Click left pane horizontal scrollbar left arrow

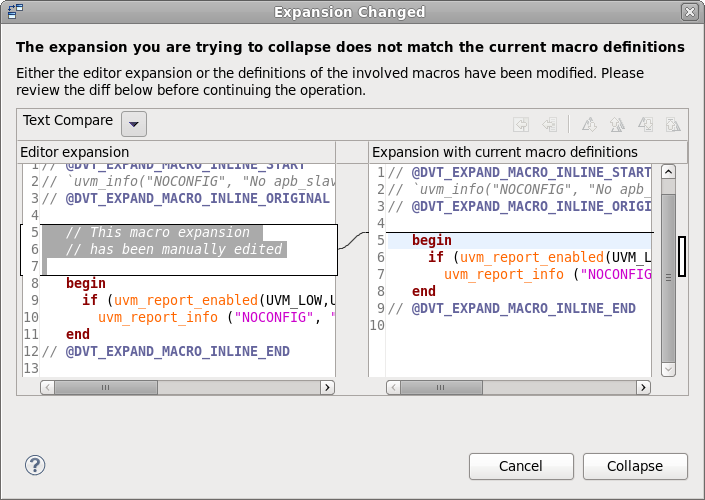click(48, 387)
